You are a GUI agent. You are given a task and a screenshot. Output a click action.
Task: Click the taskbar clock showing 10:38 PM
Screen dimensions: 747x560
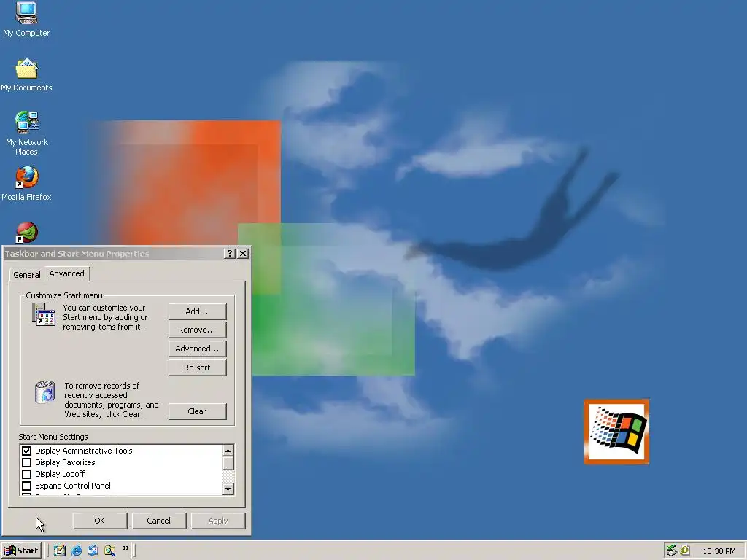point(719,551)
